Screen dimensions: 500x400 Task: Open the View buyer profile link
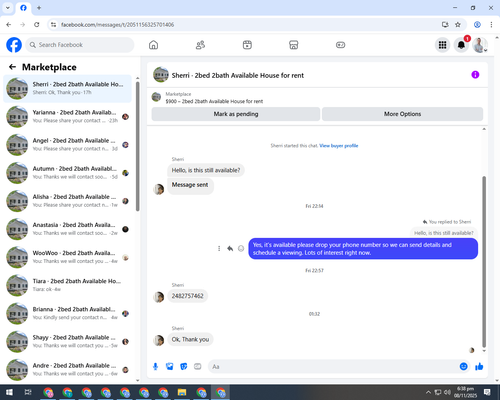click(x=339, y=146)
